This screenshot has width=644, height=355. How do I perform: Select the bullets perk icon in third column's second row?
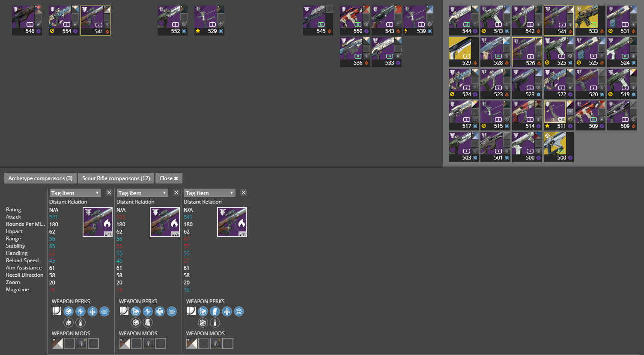(x=203, y=322)
